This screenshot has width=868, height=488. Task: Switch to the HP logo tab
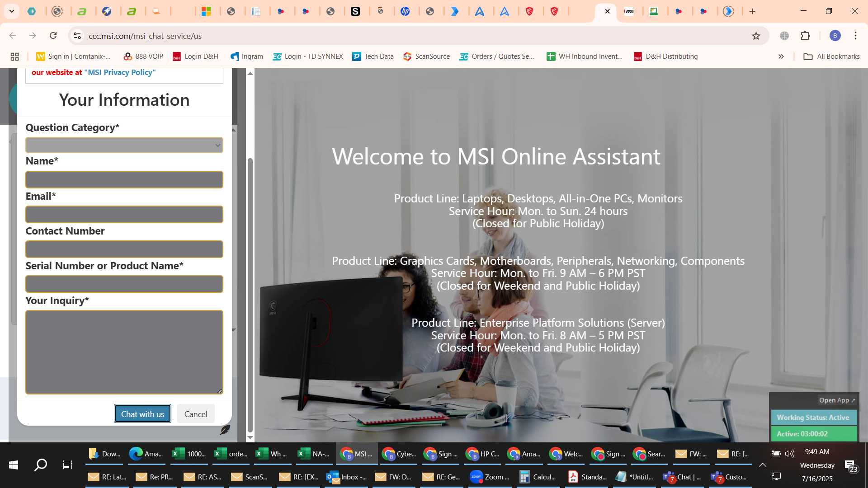pyautogui.click(x=405, y=11)
